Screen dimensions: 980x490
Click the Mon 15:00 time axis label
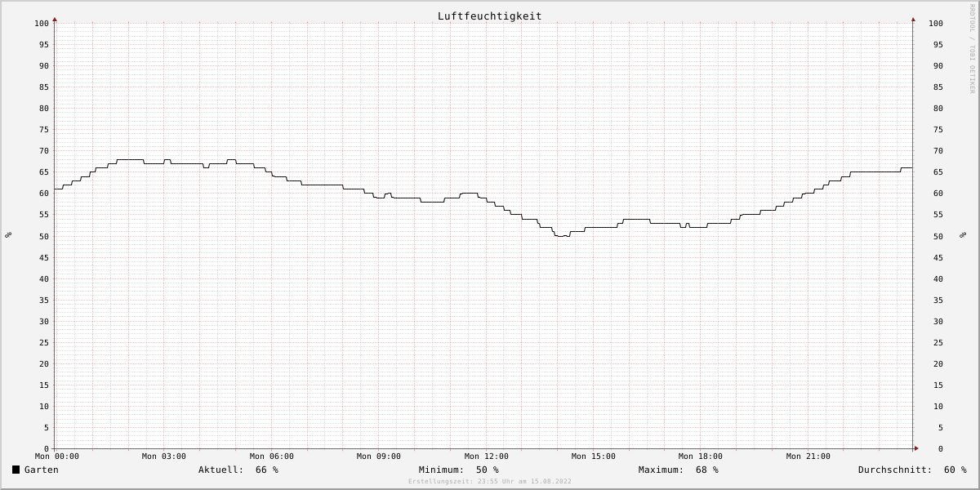[594, 457]
